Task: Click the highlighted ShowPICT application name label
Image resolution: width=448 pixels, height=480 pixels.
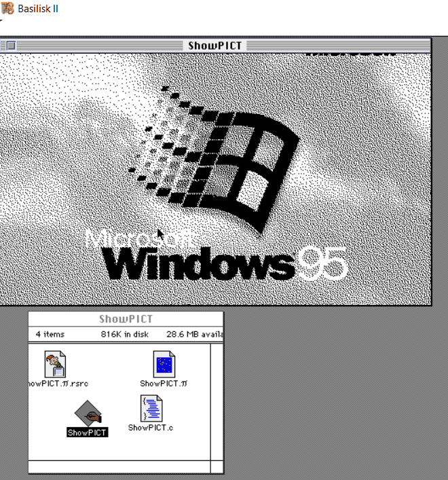Action: click(87, 432)
